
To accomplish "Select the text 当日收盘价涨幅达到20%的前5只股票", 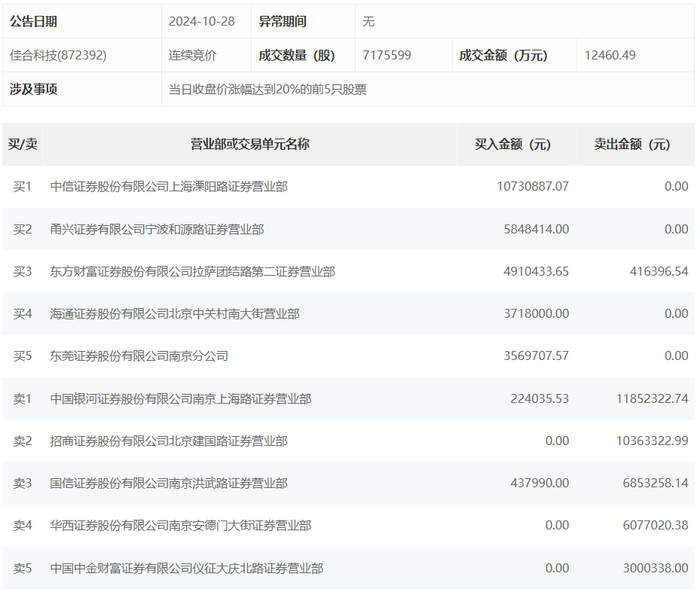I will coord(268,89).
